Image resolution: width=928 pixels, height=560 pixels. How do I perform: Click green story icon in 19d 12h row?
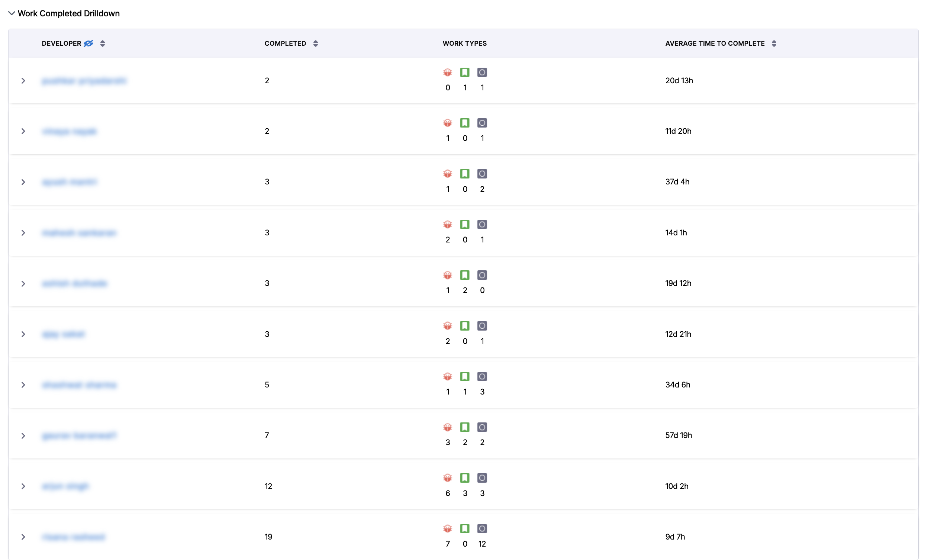(465, 275)
